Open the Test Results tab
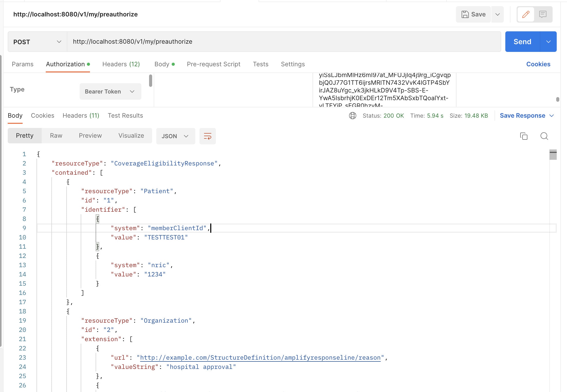Screen dimensions: 567x392 (x=125, y=116)
